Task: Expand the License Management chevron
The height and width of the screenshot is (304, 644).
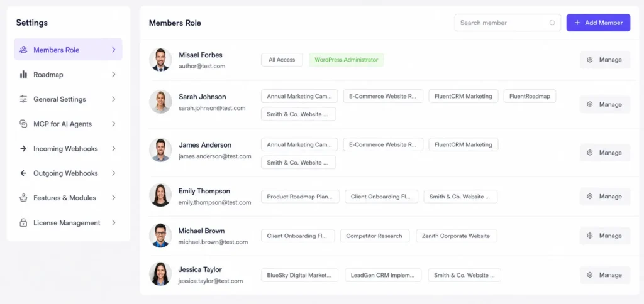Action: pos(114,223)
